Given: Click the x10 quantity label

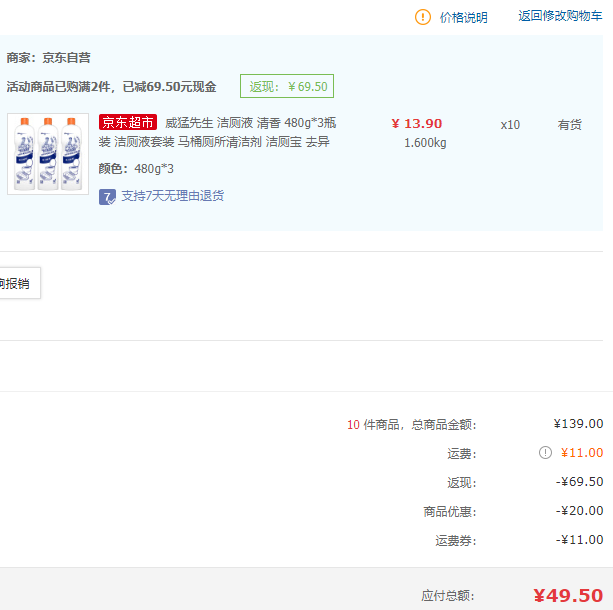Looking at the screenshot, I should [x=510, y=125].
